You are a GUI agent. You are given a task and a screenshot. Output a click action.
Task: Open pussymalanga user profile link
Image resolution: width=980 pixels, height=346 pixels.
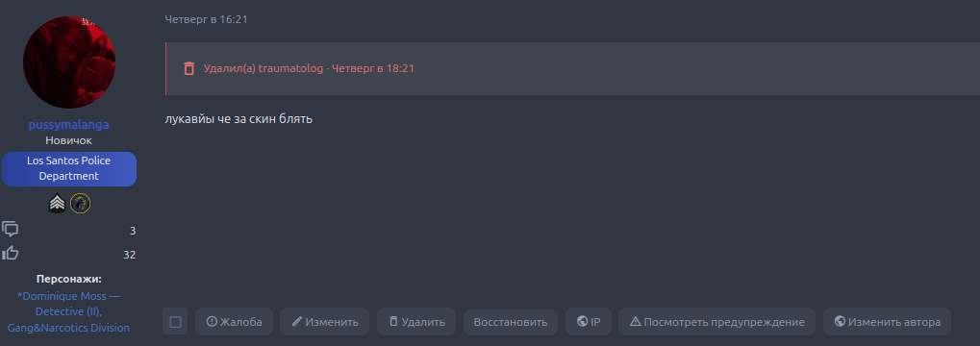pos(68,124)
